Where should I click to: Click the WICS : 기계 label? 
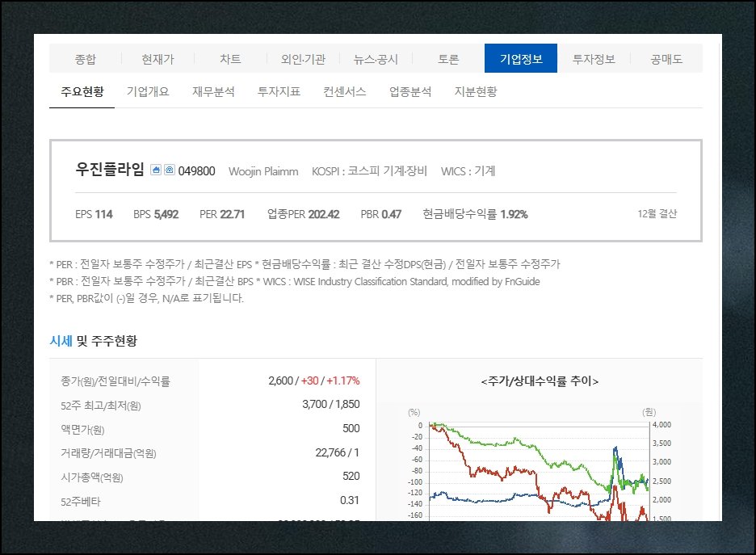click(x=468, y=171)
